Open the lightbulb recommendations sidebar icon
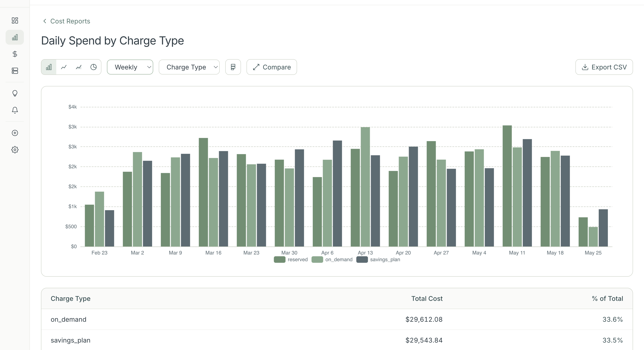644x350 pixels. point(15,93)
